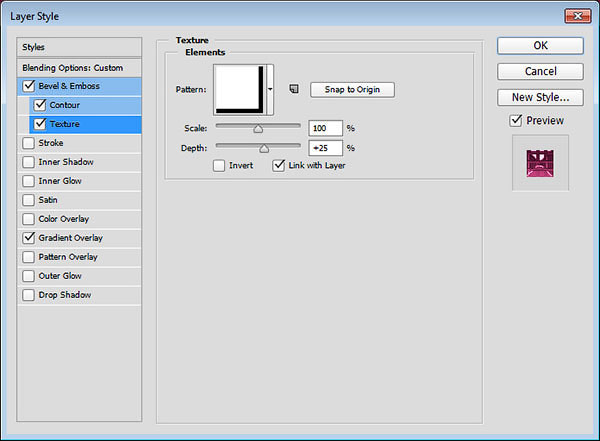Click the Scale slider handle
The width and height of the screenshot is (600, 441).
tap(258, 129)
